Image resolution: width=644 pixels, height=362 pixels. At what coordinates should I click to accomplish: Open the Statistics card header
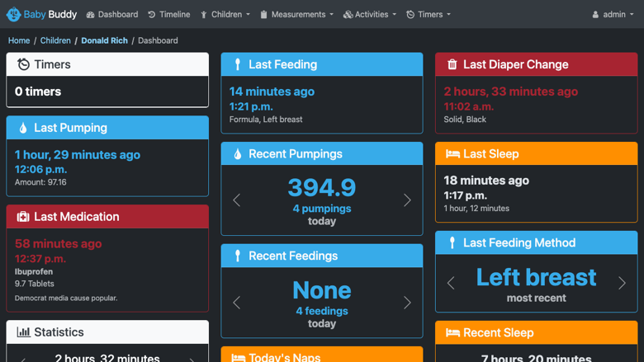pos(107,332)
